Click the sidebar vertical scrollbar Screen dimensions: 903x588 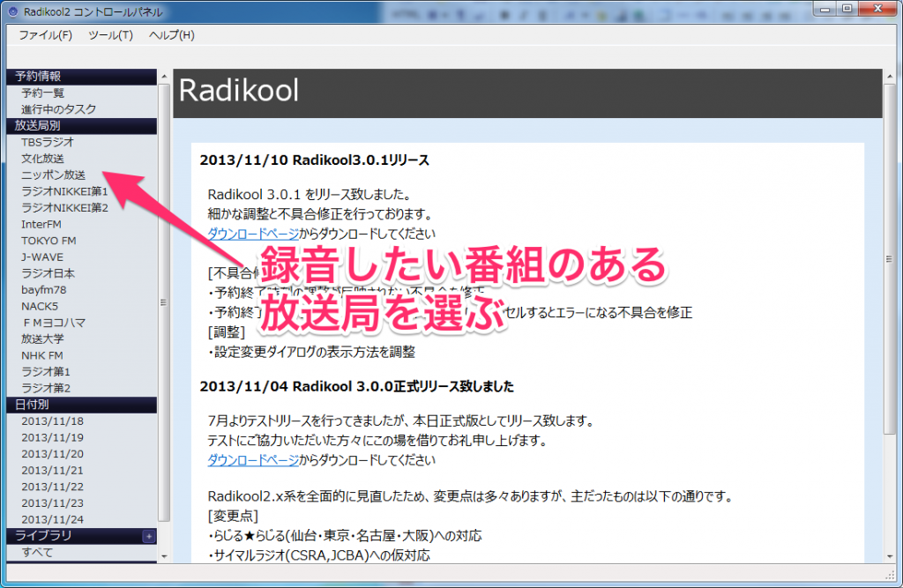[162, 301]
